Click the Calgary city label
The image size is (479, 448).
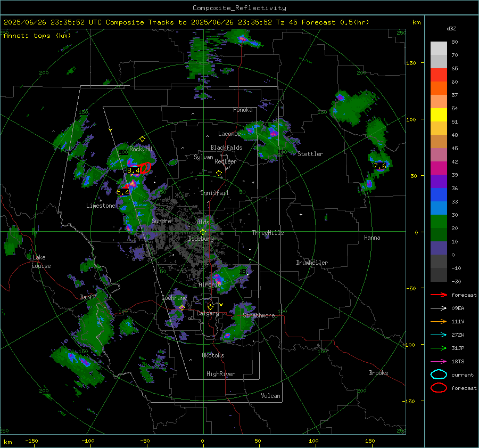tap(208, 313)
